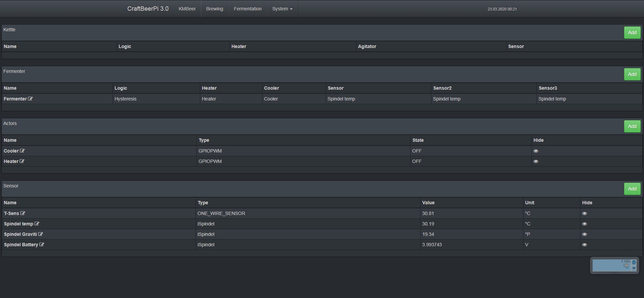
Task: Click 'Spindel temp' under Sensor3 column
Action: click(x=552, y=99)
